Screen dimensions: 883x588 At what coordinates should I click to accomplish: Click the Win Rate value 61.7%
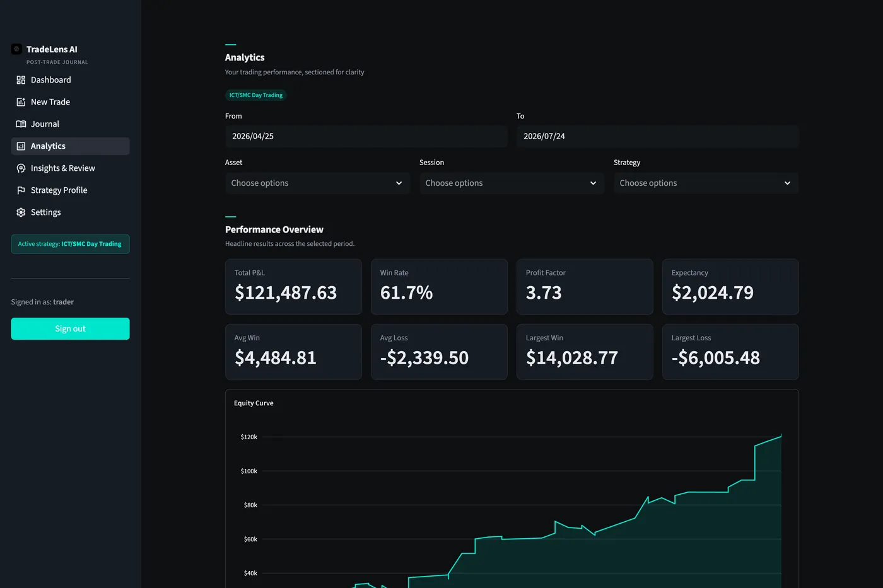tap(406, 293)
